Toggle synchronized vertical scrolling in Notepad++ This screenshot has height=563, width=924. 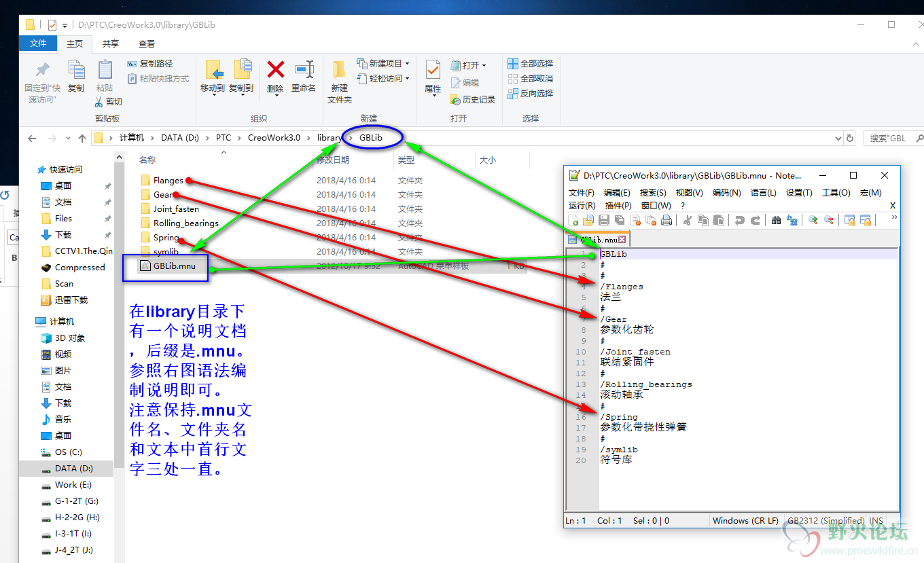(850, 220)
